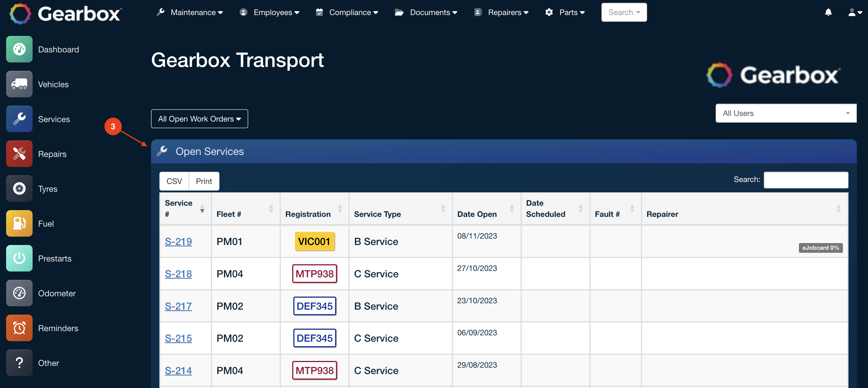Open the Maintenance menu
Screen dimensions: 868x388
pos(190,13)
